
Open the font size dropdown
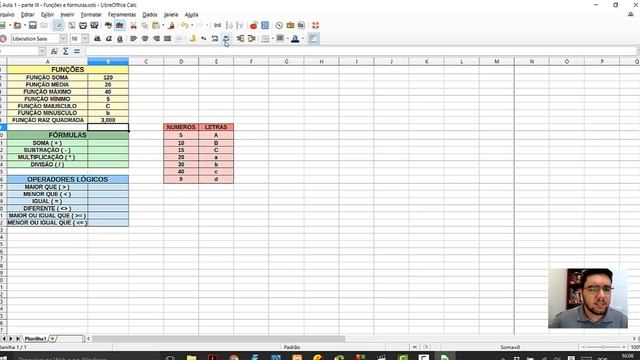[x=85, y=38]
